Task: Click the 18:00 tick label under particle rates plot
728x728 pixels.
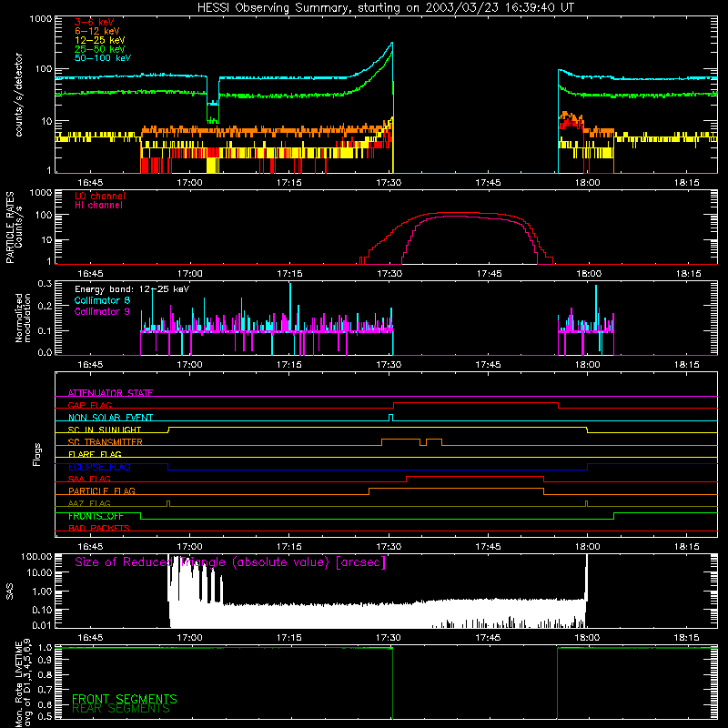Action: 588,274
